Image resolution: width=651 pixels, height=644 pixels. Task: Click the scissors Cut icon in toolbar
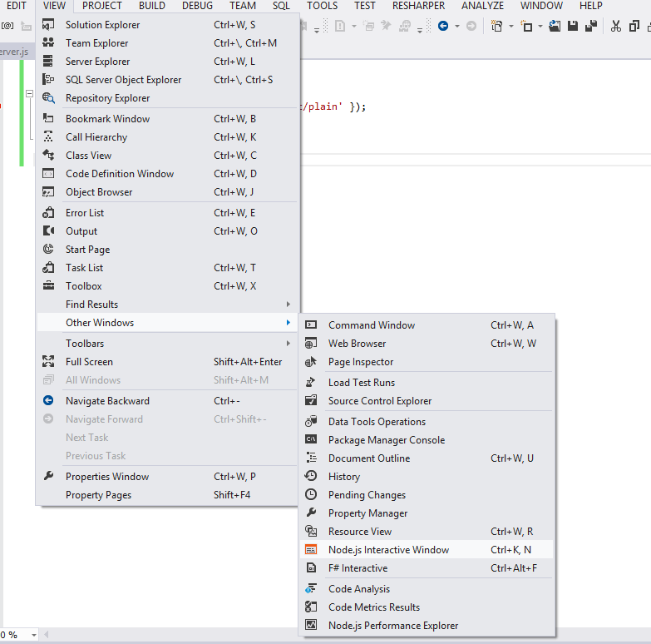(x=615, y=26)
